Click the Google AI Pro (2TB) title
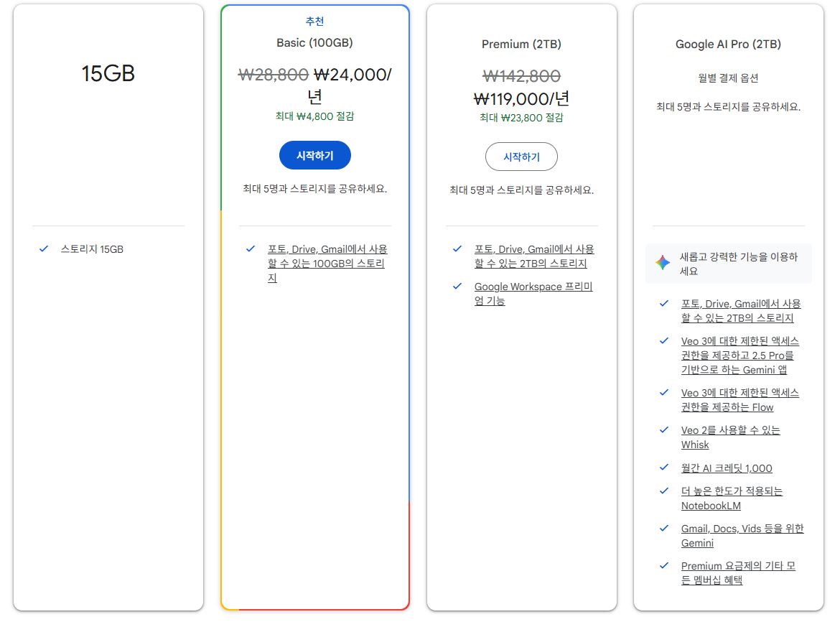Screen dimensions: 840x622 pyautogui.click(x=728, y=44)
